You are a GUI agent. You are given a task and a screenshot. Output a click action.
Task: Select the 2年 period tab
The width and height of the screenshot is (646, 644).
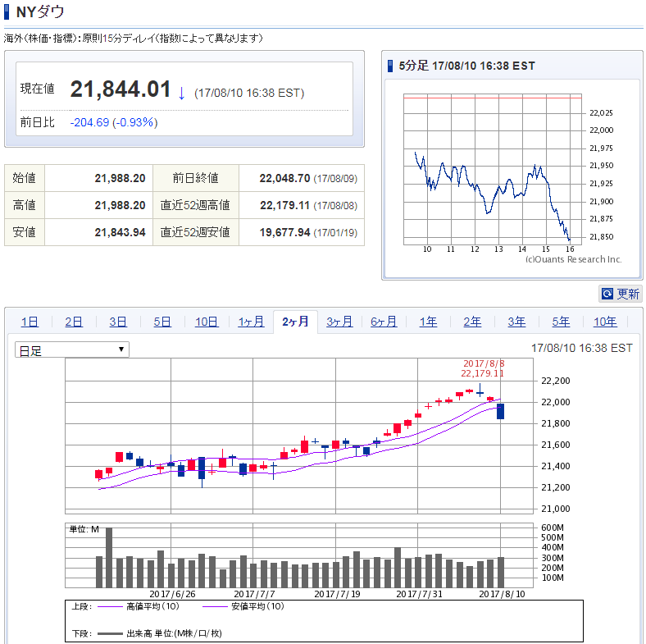point(472,322)
